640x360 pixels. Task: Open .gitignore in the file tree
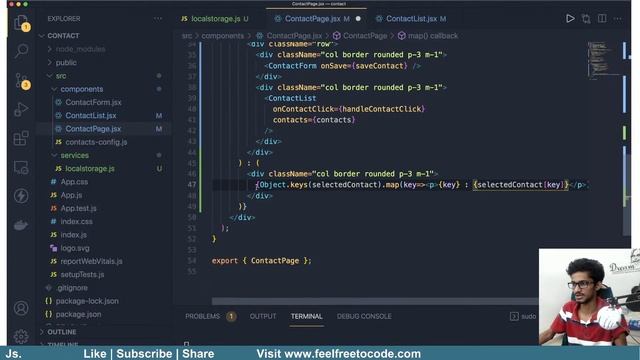pyautogui.click(x=72, y=288)
